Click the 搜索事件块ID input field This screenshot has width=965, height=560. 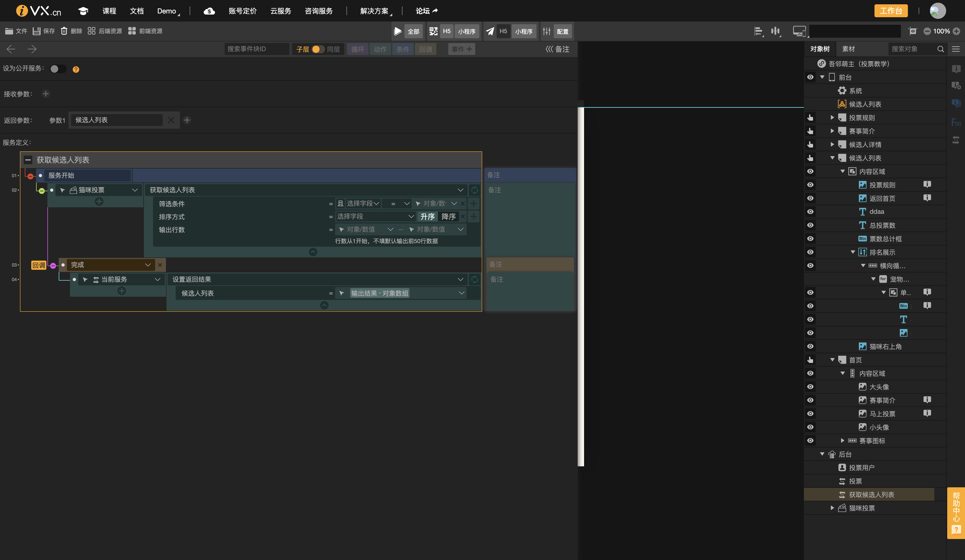point(256,49)
